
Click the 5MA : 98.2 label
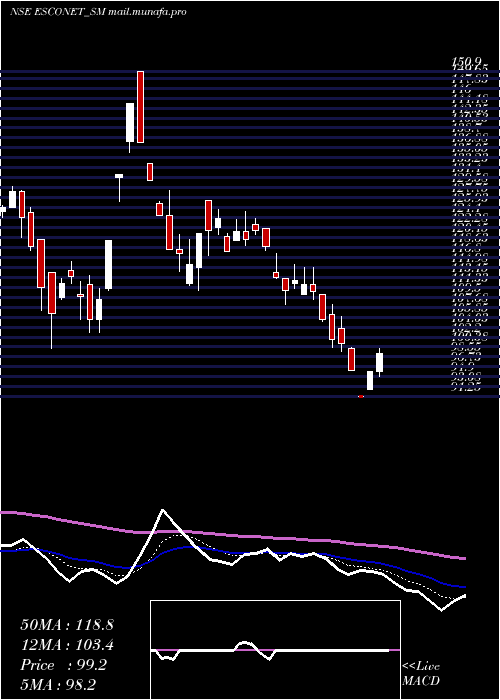pos(59,685)
